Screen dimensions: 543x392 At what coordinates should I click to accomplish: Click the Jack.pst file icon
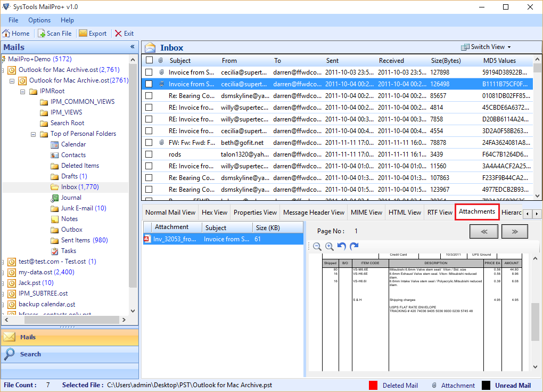coord(12,283)
